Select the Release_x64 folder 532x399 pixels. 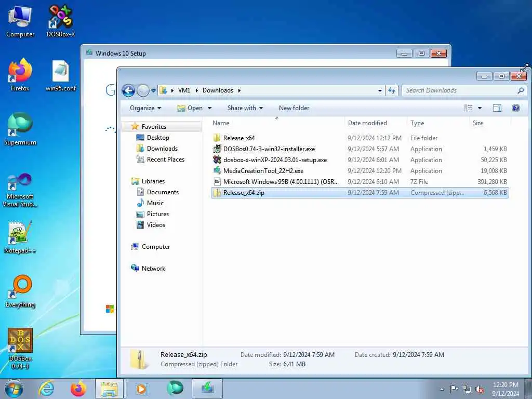coord(360,138)
